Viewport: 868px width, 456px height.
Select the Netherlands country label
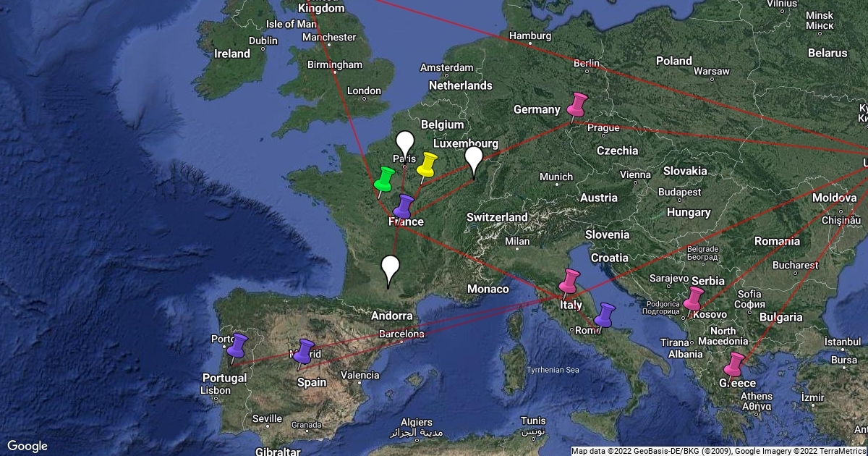[x=460, y=85]
